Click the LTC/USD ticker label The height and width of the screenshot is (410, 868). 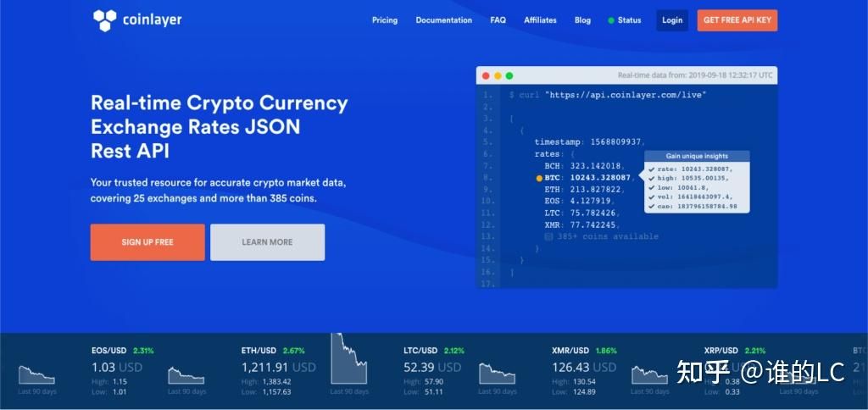tap(420, 351)
